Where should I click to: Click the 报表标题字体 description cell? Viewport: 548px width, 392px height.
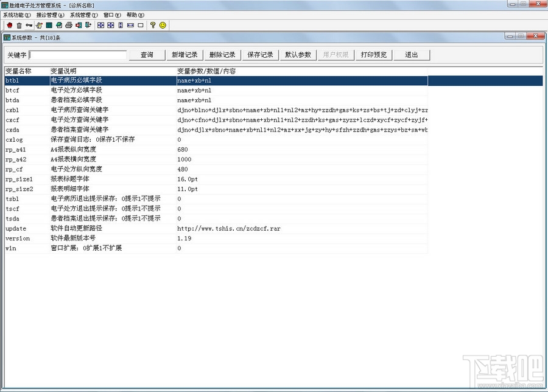(x=113, y=179)
